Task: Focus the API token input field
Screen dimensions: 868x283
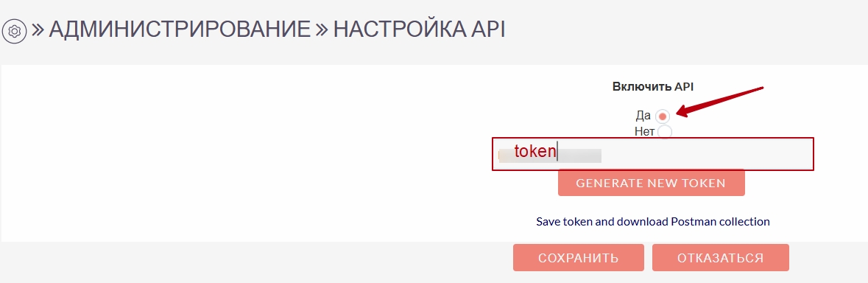Action: 653,153
